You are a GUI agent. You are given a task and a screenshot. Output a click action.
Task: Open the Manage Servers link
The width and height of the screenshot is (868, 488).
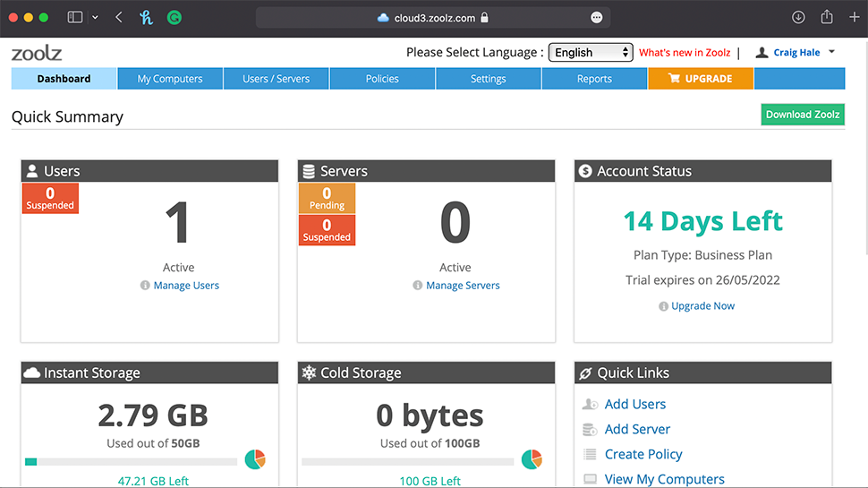463,286
